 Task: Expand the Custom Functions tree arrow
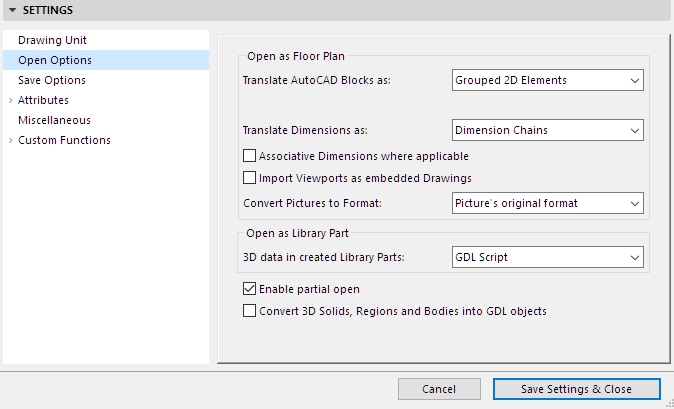point(10,140)
